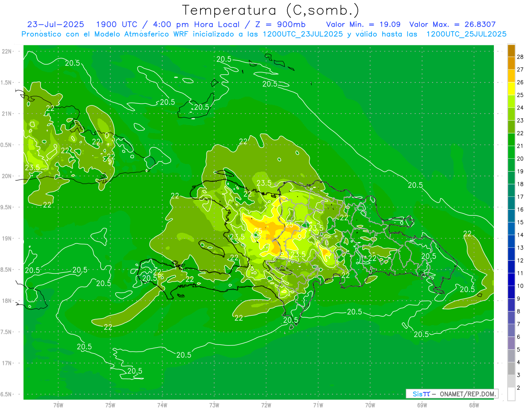
Task: Click legend swatch between 11 and 12
Action: coord(511,267)
